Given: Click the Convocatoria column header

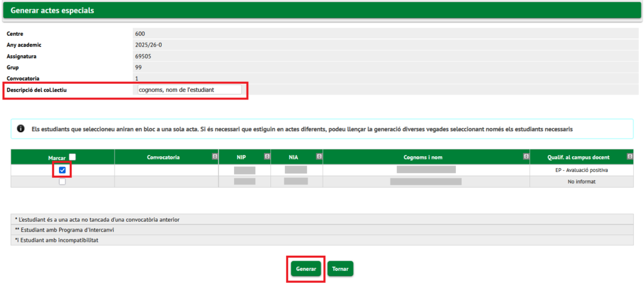Looking at the screenshot, I should (163, 157).
